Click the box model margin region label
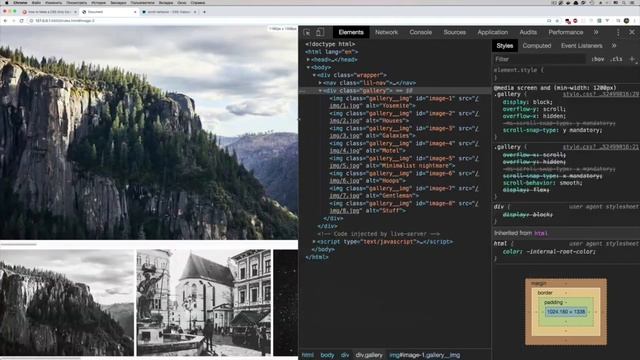Screen dimensions: 640x360 click(538, 283)
